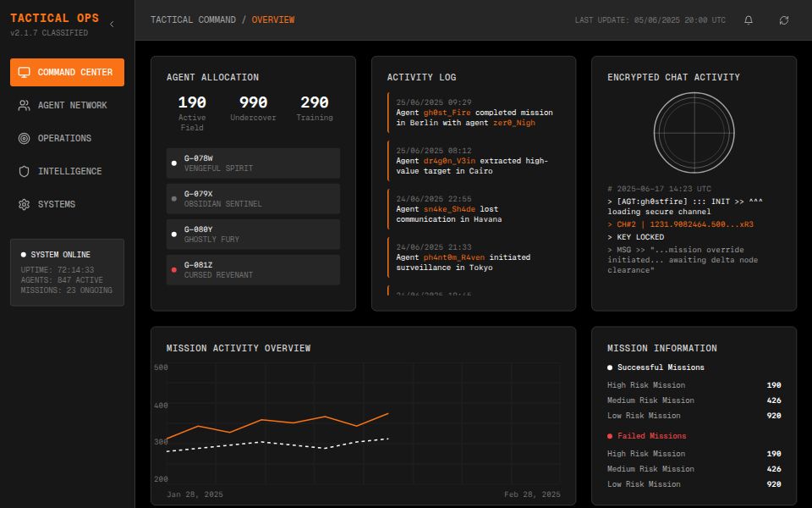Expand the G-078W Vengeful Spirit entry
This screenshot has height=508, width=812.
pos(253,163)
